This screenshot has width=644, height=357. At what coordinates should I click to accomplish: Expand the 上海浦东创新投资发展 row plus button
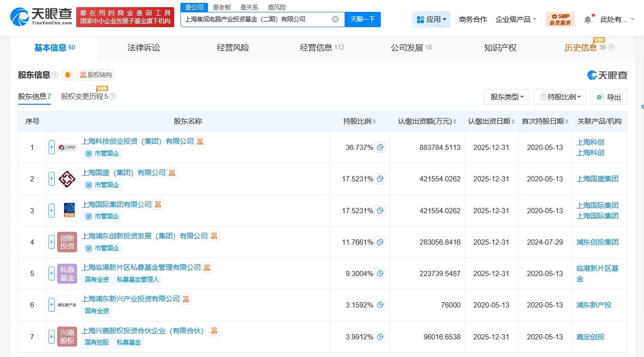click(51, 242)
